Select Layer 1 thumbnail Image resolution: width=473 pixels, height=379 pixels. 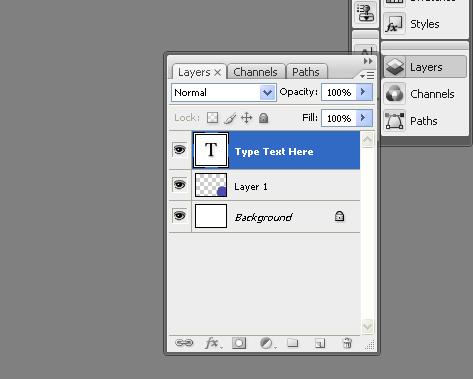[x=211, y=185]
